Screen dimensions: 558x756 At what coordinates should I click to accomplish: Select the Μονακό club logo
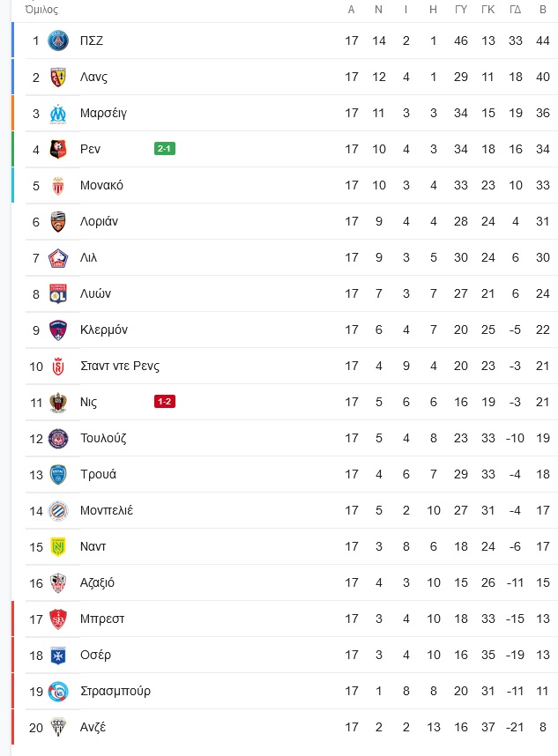58,185
